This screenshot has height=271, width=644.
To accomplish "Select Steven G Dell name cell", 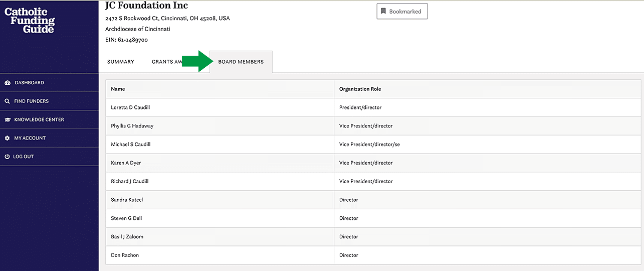I will (220, 218).
